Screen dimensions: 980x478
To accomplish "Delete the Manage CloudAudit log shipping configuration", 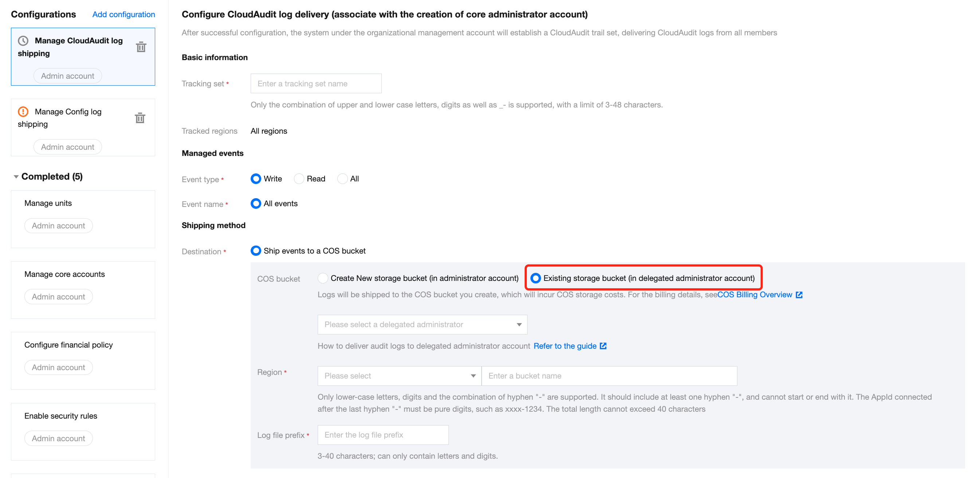I will tap(141, 47).
